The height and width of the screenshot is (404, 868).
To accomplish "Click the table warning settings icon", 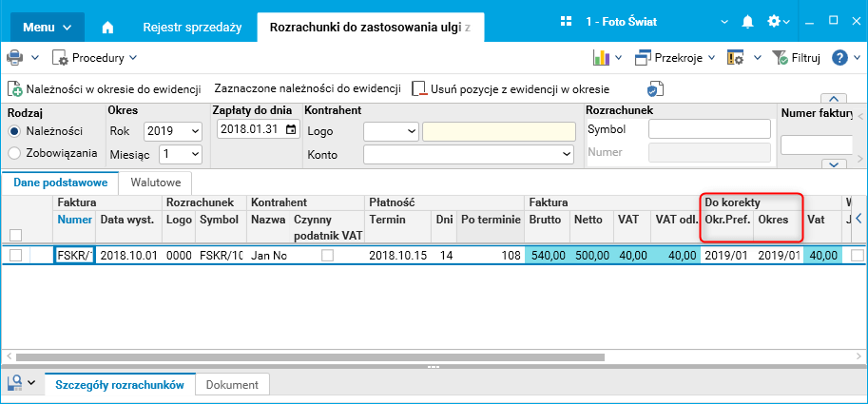I will coord(735,58).
